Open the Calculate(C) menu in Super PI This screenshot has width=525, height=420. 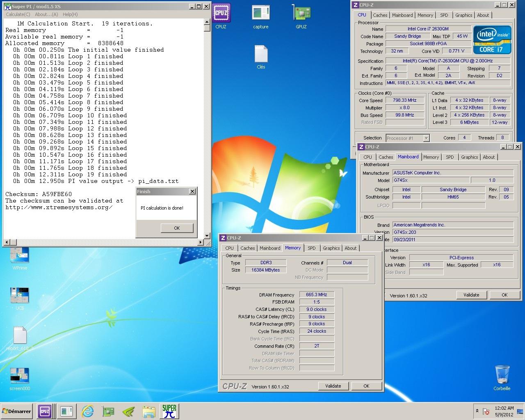(x=18, y=14)
